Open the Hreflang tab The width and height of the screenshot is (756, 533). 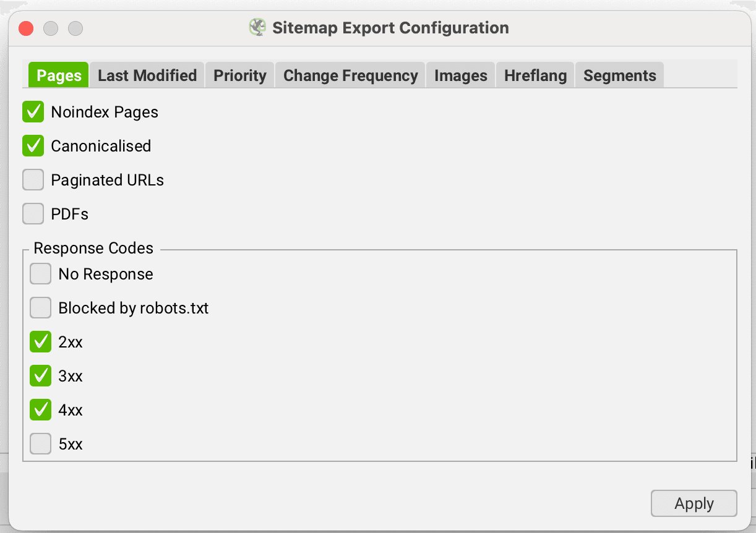coord(535,75)
